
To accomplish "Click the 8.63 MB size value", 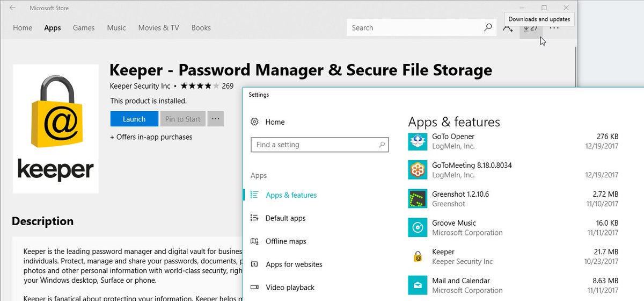I will click(x=606, y=281).
